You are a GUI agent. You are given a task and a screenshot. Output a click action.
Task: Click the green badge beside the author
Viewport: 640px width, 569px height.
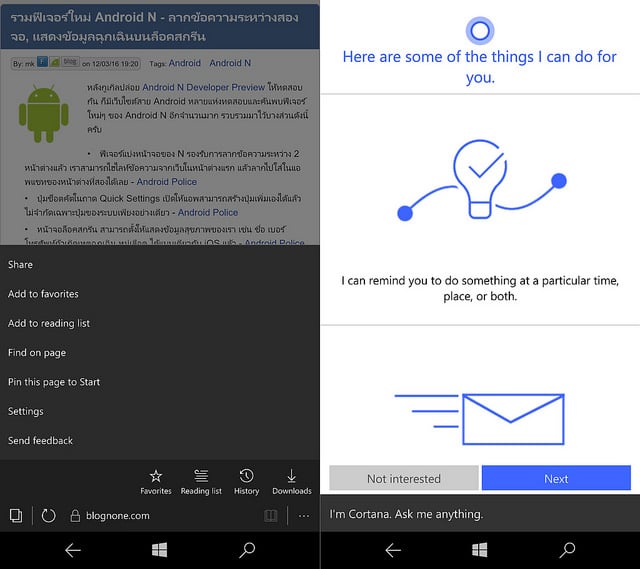click(x=55, y=62)
